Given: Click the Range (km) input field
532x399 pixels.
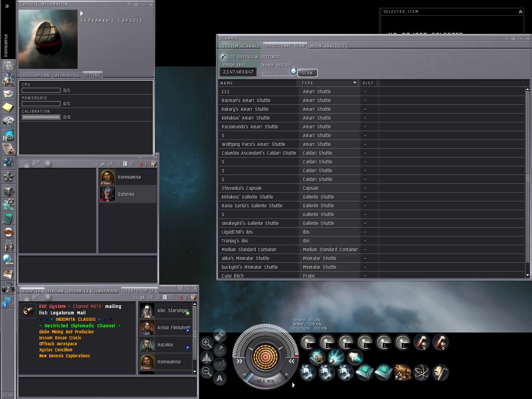Looking at the screenshot, I should [238, 72].
